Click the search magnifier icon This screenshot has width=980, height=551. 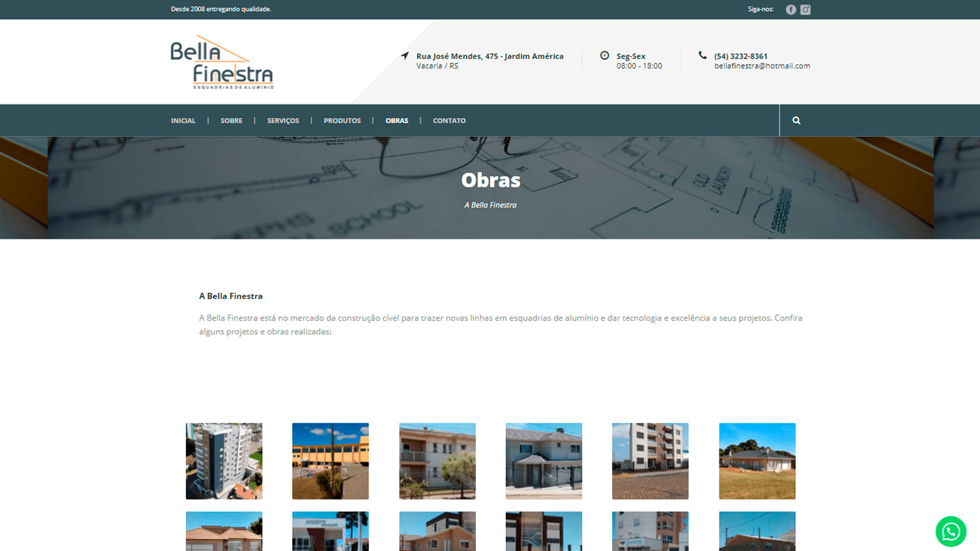click(796, 120)
